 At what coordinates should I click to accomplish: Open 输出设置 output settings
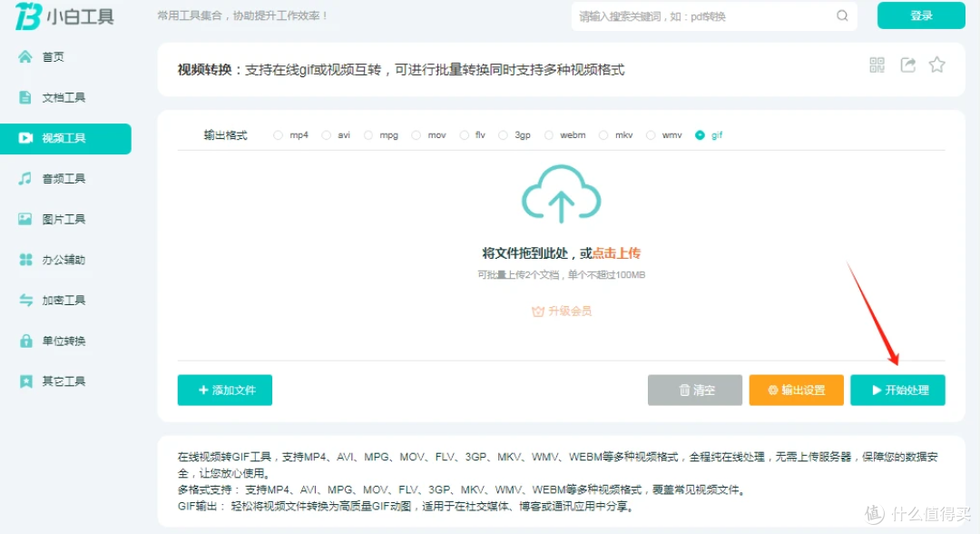pos(797,391)
